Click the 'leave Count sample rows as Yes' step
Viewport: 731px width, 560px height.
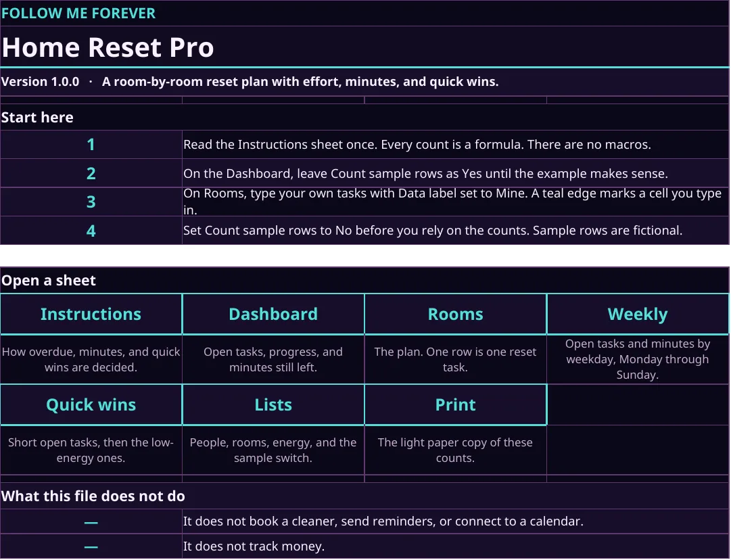coord(425,173)
